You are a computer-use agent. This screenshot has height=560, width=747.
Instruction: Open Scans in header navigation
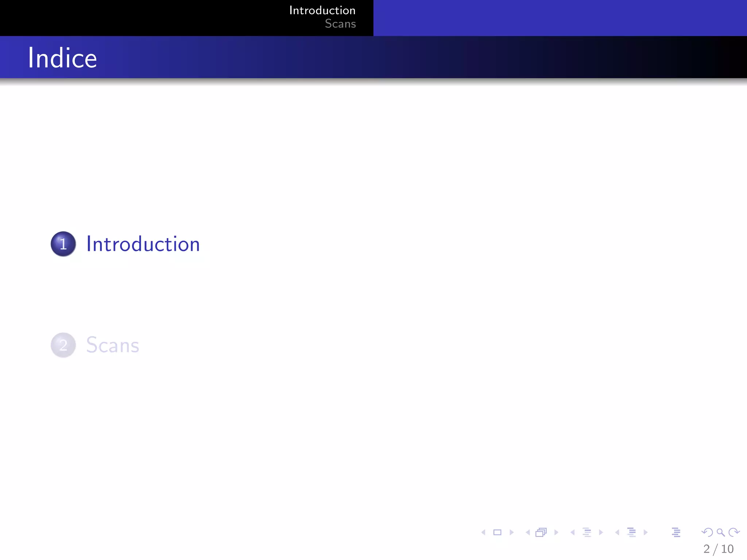tap(340, 24)
